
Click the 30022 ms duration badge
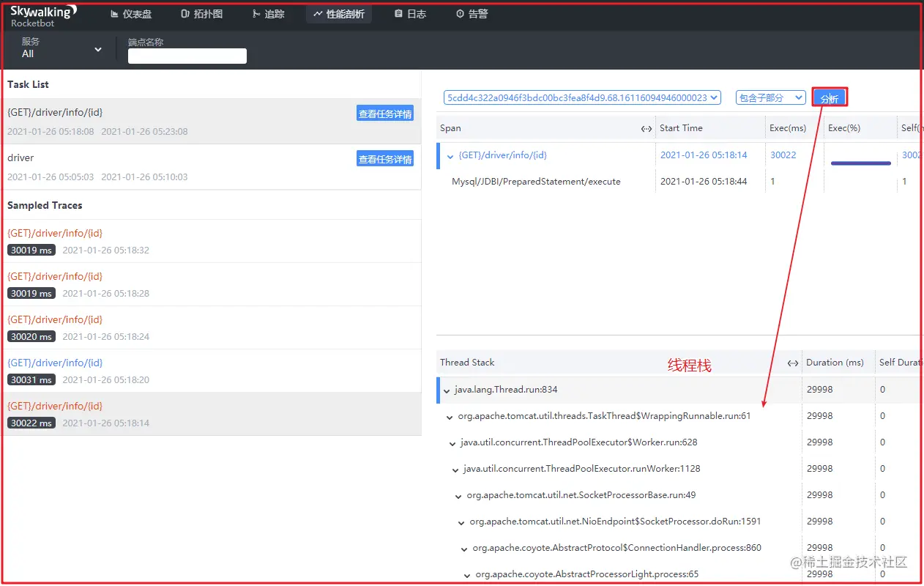[x=31, y=423]
